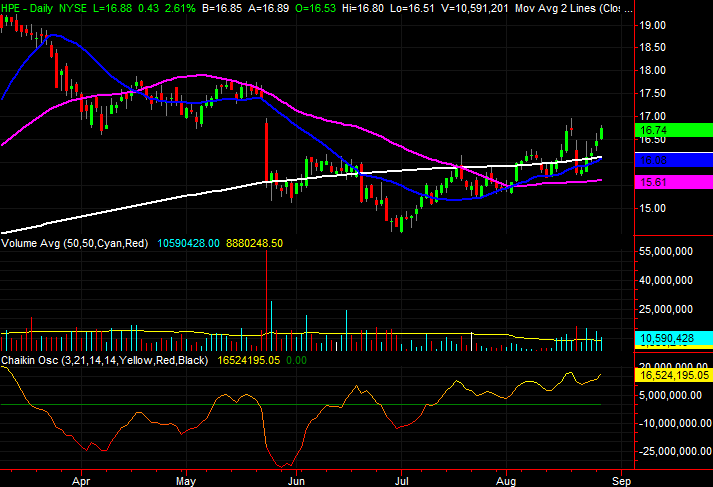
Task: Click the bid value B=16.85
Action: (222, 8)
